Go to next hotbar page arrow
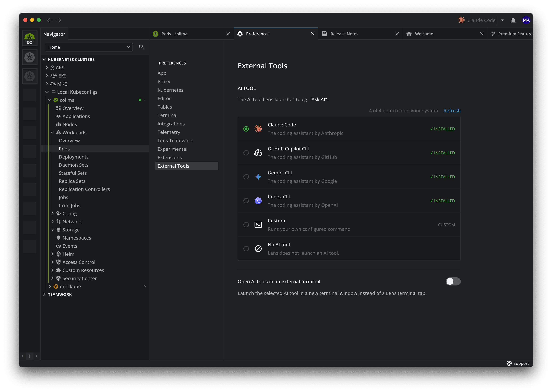 pos(37,356)
